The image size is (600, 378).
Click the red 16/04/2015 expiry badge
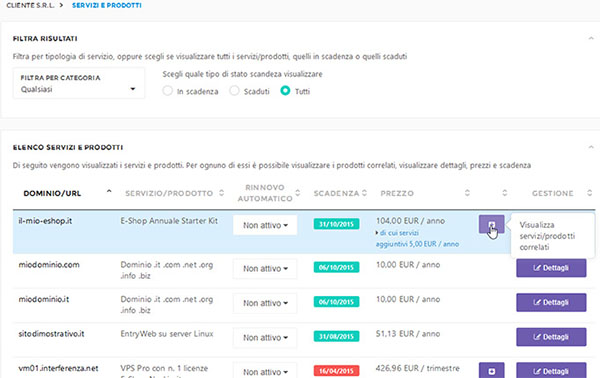click(336, 370)
